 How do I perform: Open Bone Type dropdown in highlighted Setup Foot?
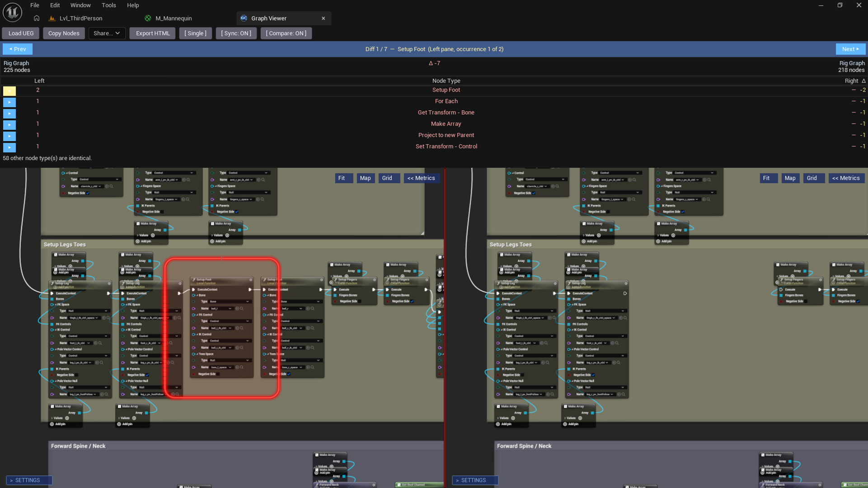(x=230, y=302)
